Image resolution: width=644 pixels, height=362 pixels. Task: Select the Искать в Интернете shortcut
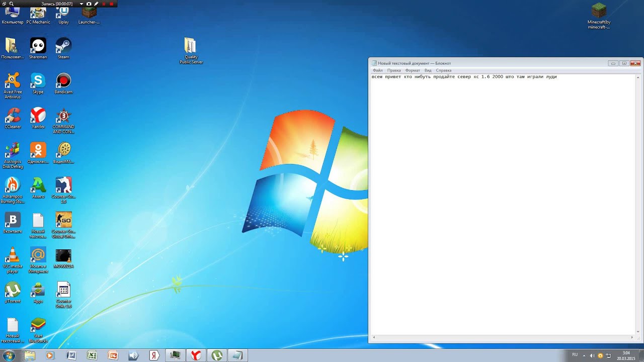(x=38, y=260)
